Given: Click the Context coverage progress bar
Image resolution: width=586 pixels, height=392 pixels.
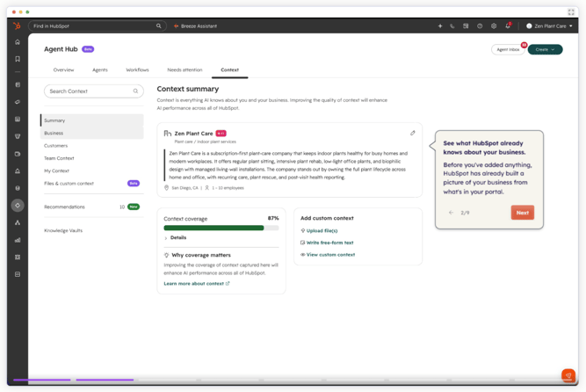Looking at the screenshot, I should click(221, 228).
